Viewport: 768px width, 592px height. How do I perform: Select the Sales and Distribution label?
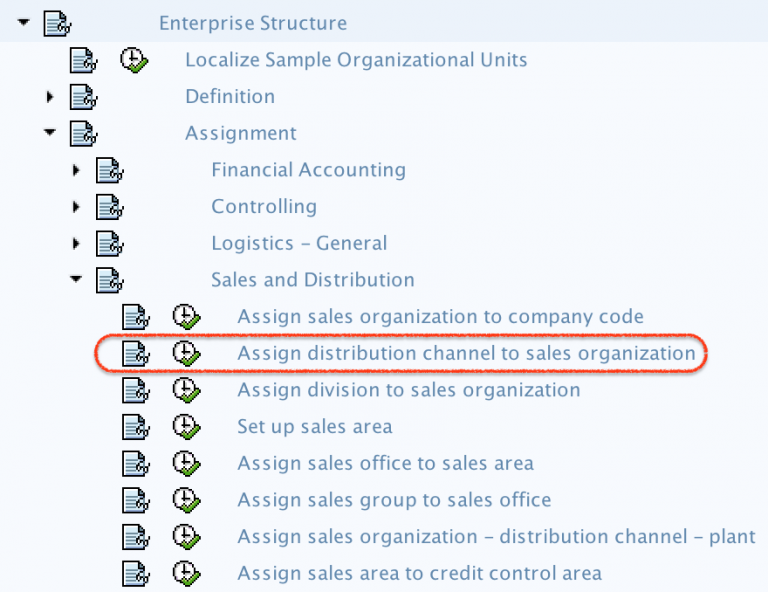tap(313, 280)
